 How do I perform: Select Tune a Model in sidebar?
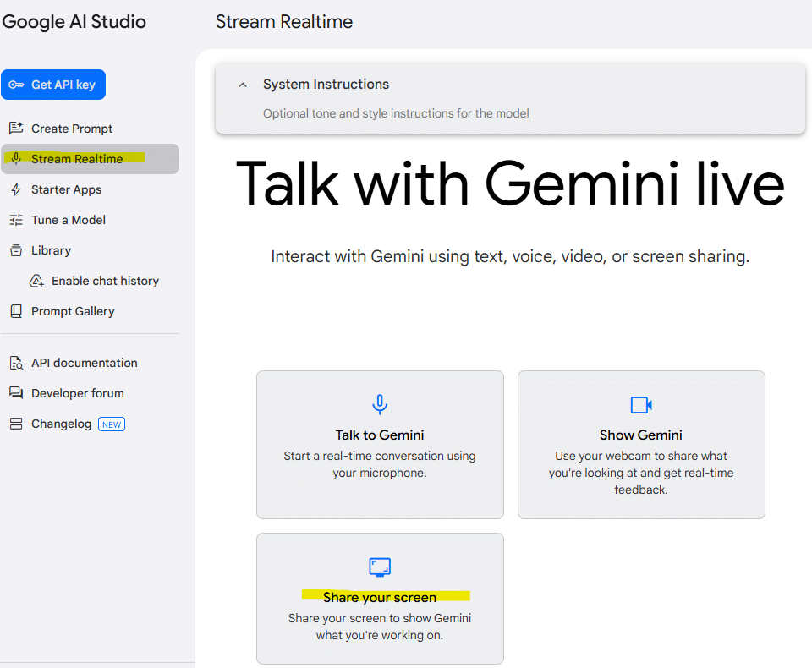point(69,220)
